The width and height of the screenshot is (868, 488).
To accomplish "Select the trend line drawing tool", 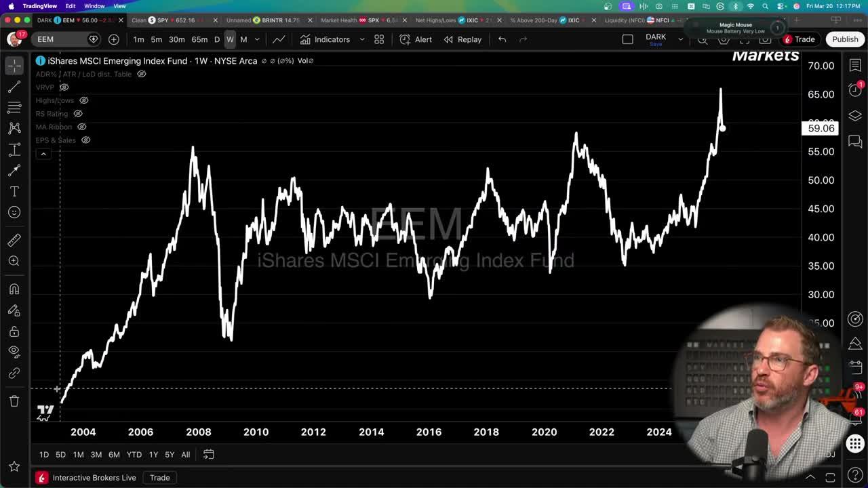I will coord(14,87).
